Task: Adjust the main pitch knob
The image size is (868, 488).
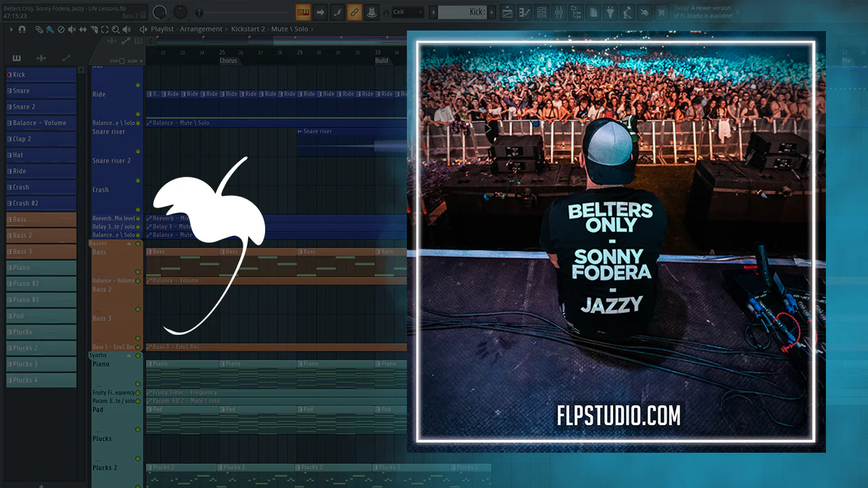Action: tap(180, 12)
